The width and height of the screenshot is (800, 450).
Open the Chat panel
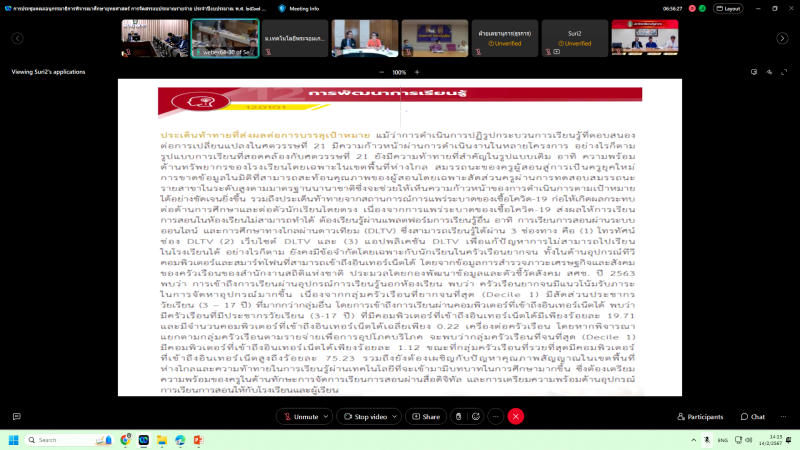pyautogui.click(x=752, y=416)
